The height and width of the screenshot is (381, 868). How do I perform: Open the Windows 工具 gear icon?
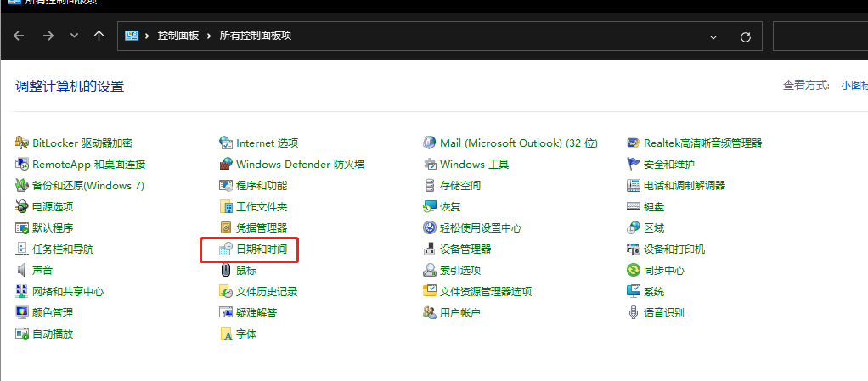coord(430,165)
